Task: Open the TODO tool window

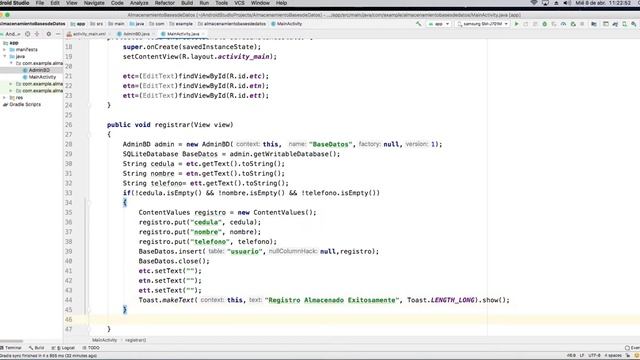Action: click(x=91, y=348)
